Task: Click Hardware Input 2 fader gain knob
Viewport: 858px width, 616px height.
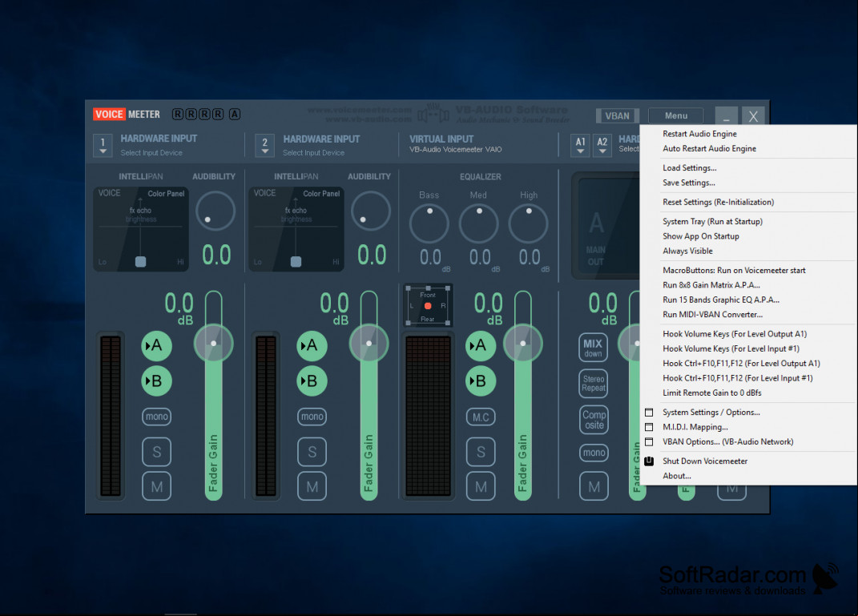Action: tap(369, 344)
